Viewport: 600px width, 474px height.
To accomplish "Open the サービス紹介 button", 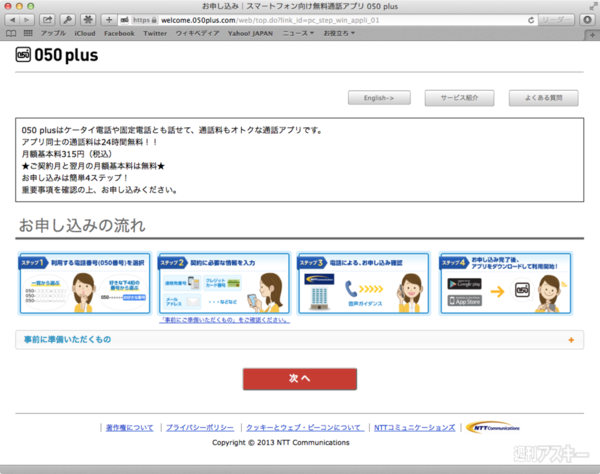I will tap(459, 98).
